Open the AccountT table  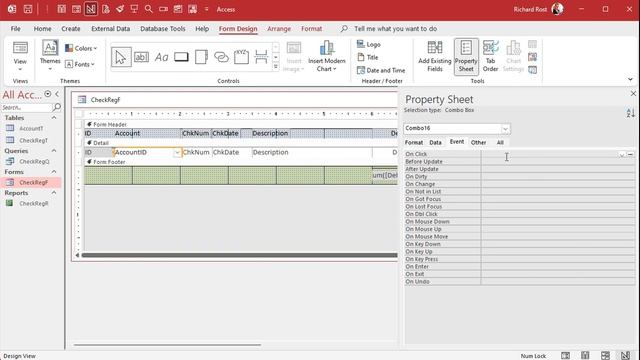[x=31, y=128]
